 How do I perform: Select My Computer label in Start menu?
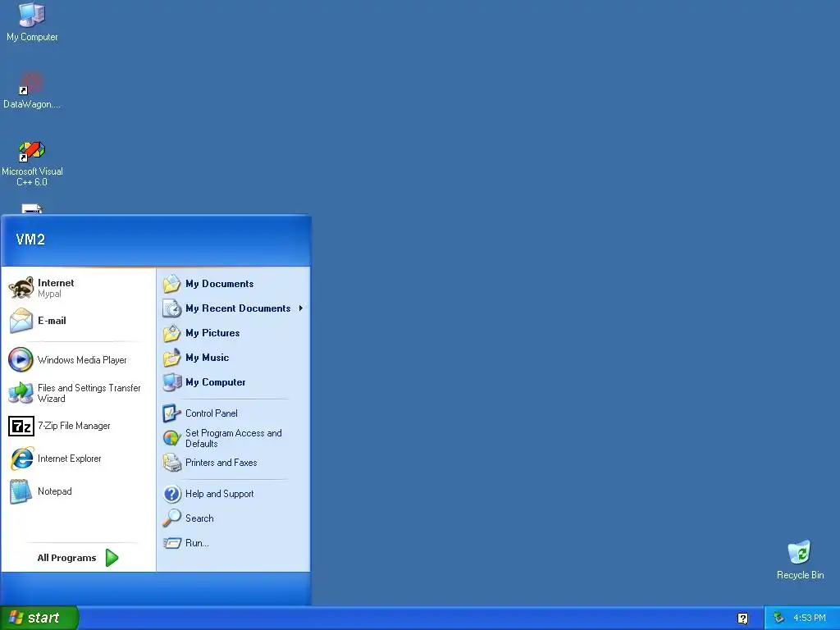(x=216, y=382)
